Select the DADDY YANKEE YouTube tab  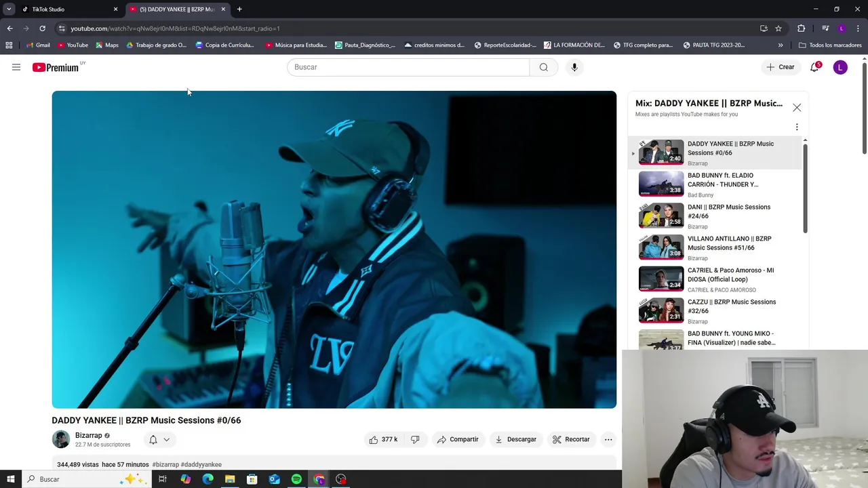[178, 9]
